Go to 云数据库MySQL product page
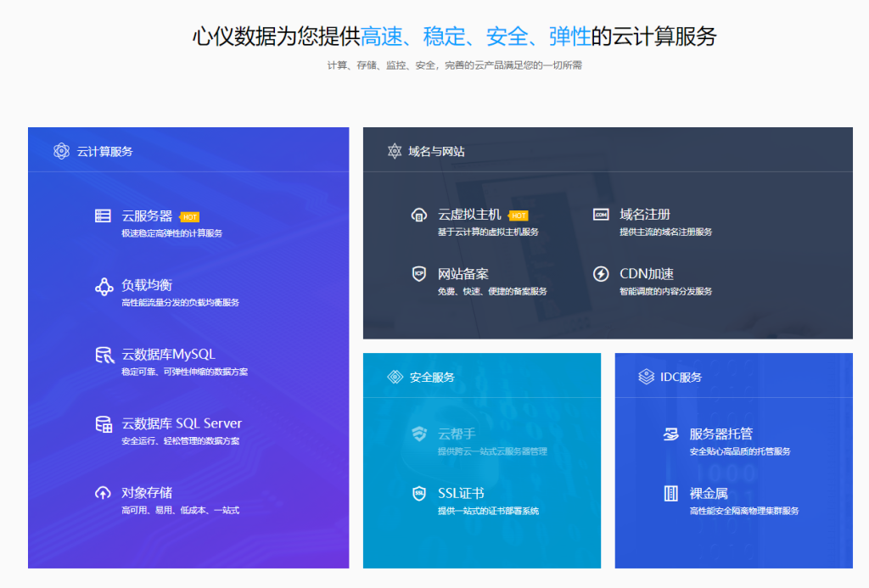The height and width of the screenshot is (588, 869). click(169, 354)
